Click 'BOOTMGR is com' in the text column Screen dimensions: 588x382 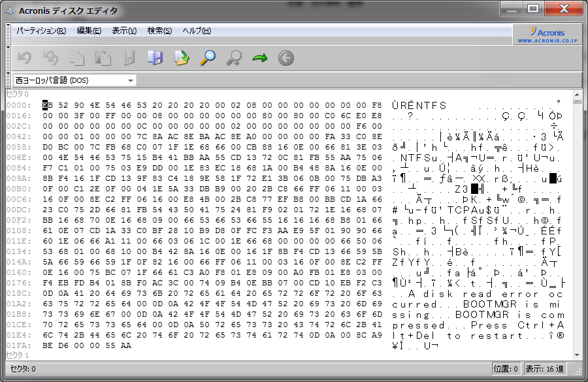[509, 315]
